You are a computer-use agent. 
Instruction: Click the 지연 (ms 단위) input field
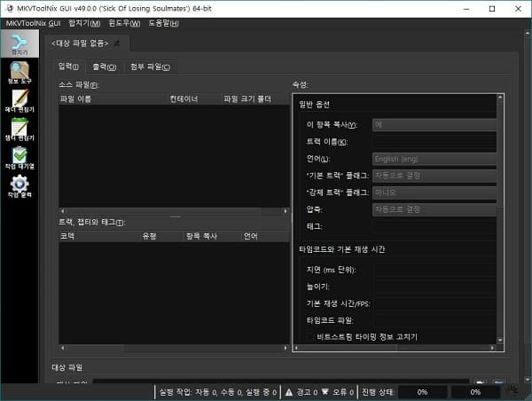click(435, 270)
